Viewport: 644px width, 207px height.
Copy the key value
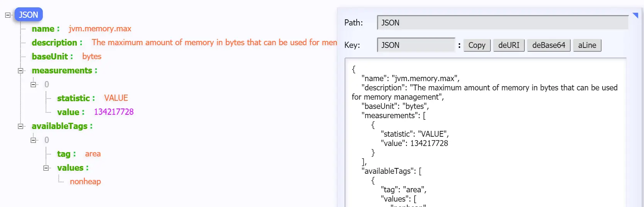click(477, 45)
